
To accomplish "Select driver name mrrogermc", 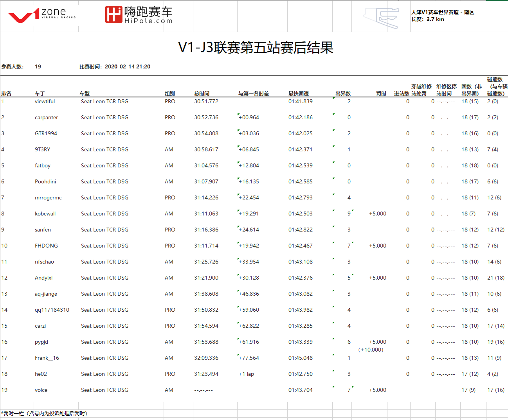I will point(48,197).
